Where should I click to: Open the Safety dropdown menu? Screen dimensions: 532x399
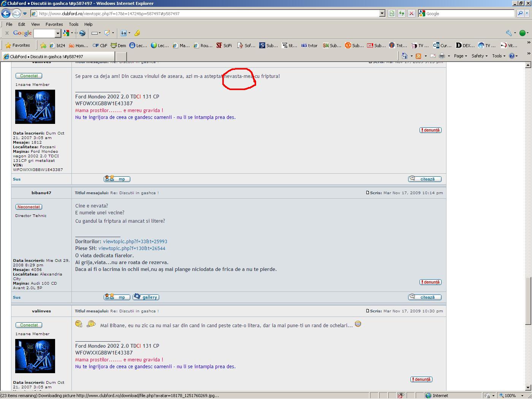(479, 56)
